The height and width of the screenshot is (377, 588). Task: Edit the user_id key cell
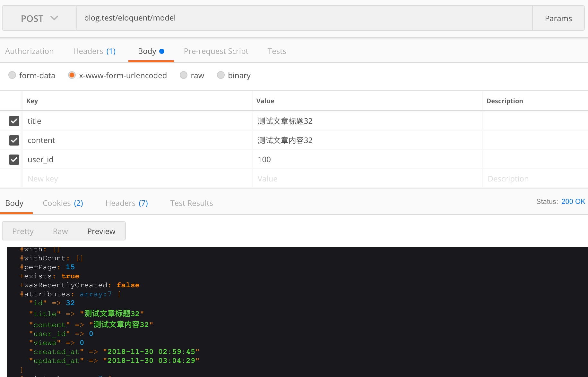click(x=137, y=159)
